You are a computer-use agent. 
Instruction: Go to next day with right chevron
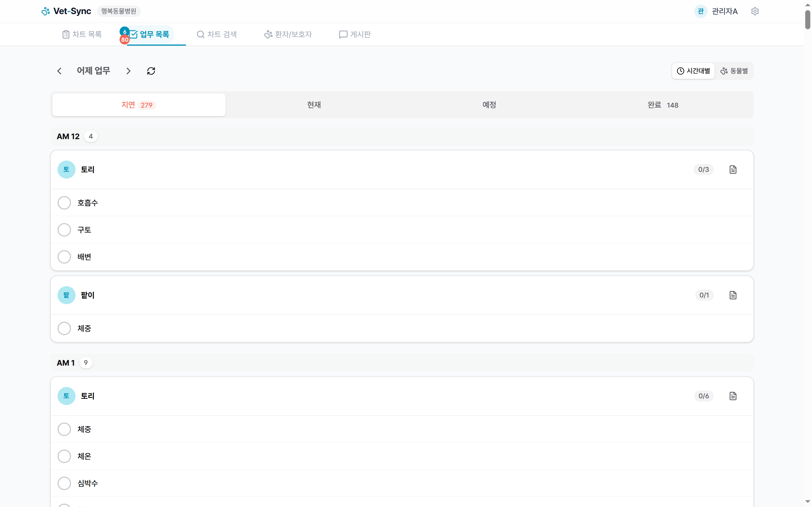pos(128,71)
